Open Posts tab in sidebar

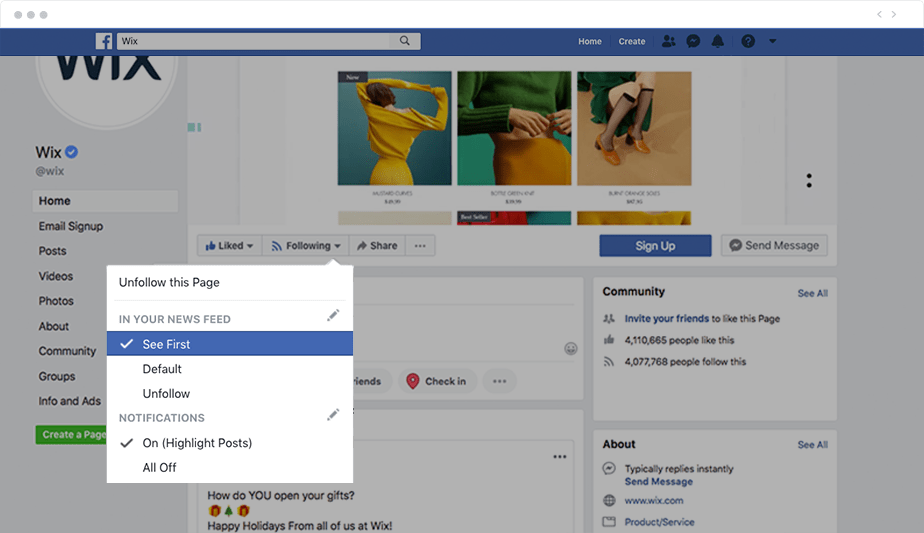click(x=52, y=251)
